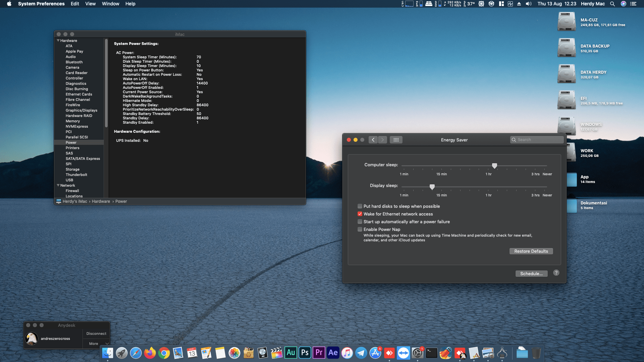644x362 pixels.
Task: Open Pages app in the dock
Action: pyautogui.click(x=206, y=353)
